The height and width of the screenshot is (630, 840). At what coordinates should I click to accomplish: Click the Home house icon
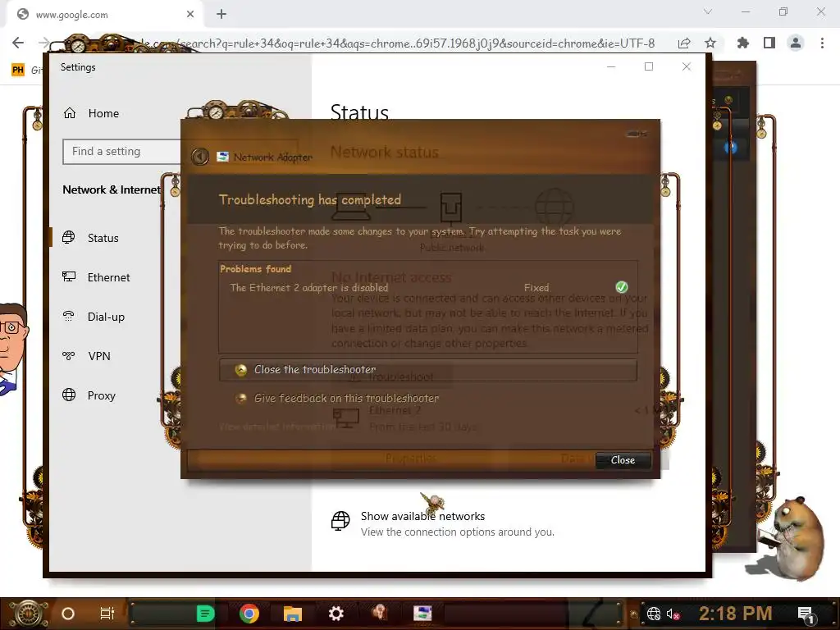click(70, 113)
